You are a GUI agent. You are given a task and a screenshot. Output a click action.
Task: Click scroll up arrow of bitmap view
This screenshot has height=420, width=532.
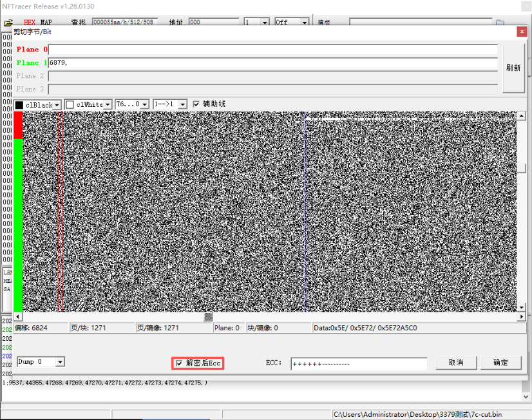(522, 116)
